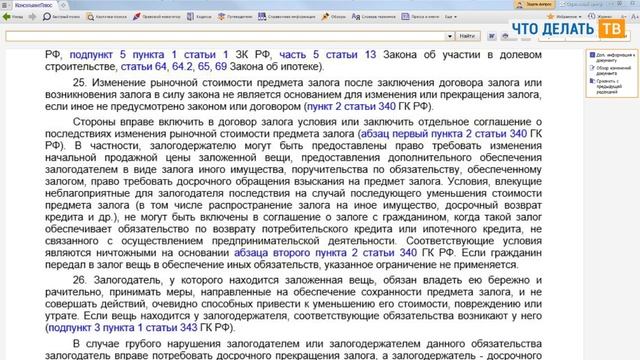Open the 64.2 article link

(182, 66)
